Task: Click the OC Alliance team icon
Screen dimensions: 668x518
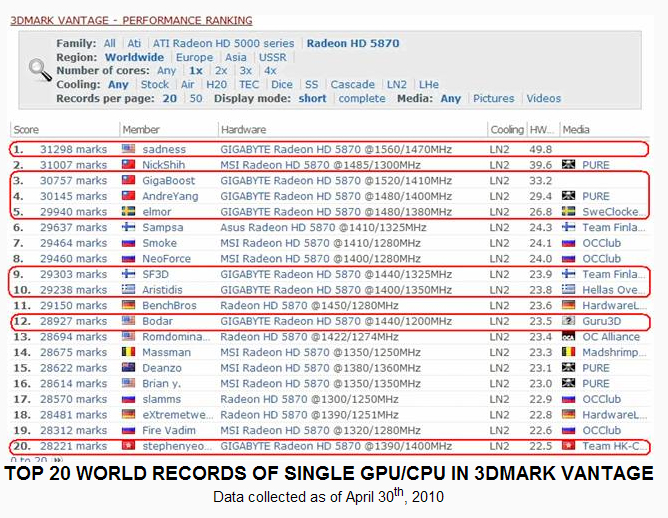Action: tap(568, 337)
